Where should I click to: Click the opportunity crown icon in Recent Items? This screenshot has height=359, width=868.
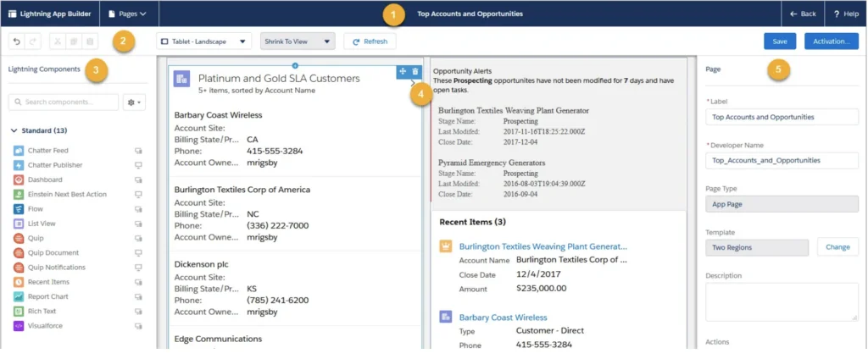446,246
